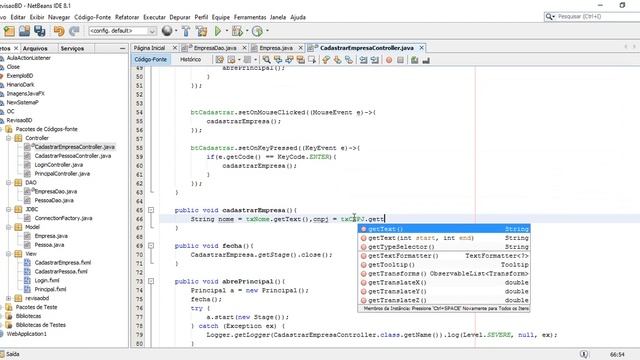Open the Profile Project dropdown arrow
640x360 pixels.
tap(267, 31)
